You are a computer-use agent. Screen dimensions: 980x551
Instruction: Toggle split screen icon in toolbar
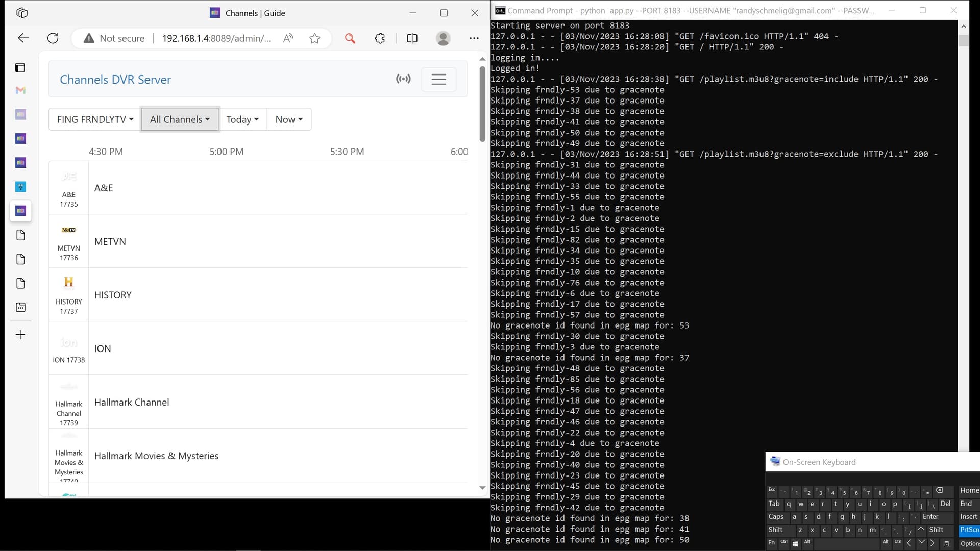pyautogui.click(x=412, y=38)
